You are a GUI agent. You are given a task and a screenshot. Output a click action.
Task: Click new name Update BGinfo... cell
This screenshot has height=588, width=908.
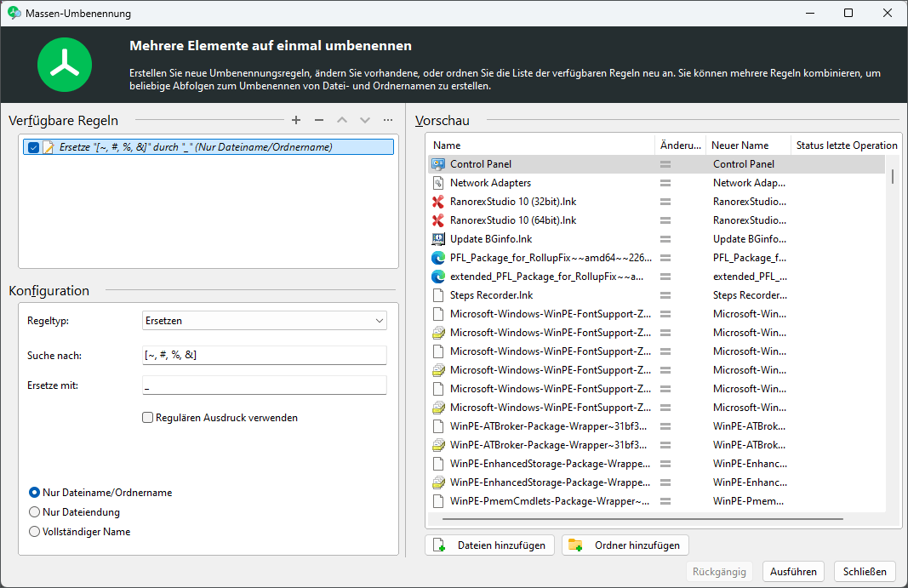[x=750, y=238]
